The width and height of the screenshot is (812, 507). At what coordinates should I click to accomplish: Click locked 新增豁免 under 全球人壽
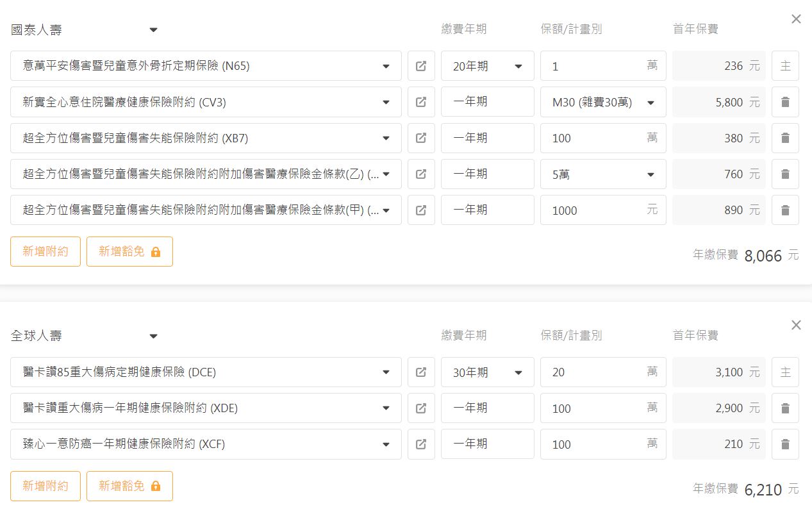pos(129,486)
